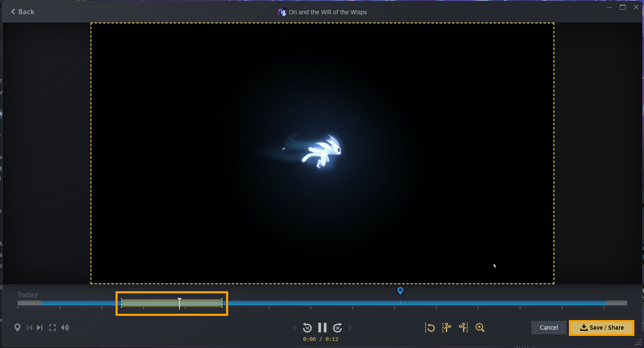The height and width of the screenshot is (348, 644).
Task: Rewind 10 seconds
Action: (x=307, y=328)
